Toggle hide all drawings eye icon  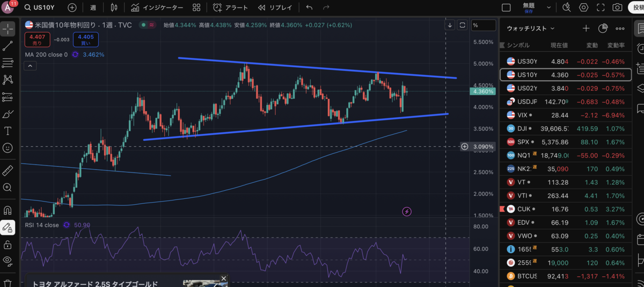pos(8,261)
